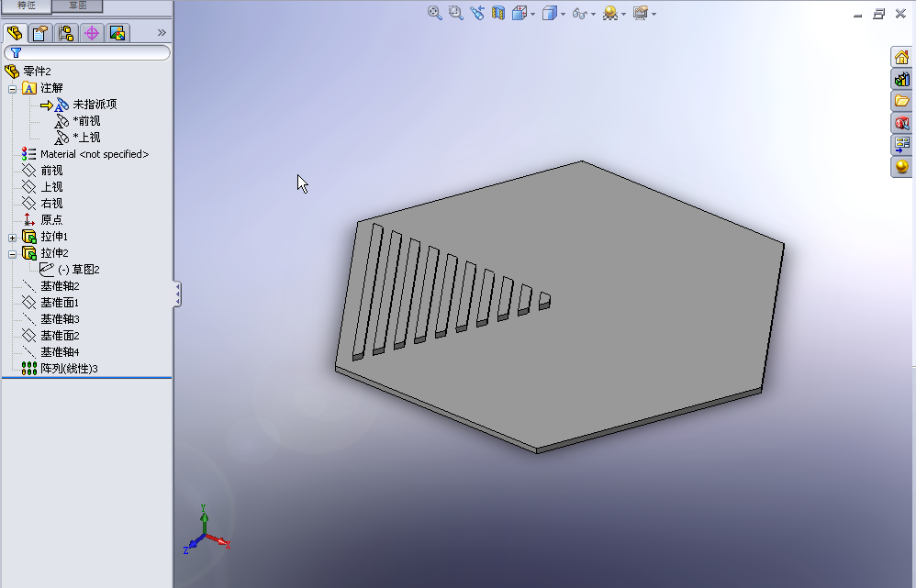This screenshot has width=916, height=588.
Task: Click the View Settings monitor icon
Action: click(641, 13)
